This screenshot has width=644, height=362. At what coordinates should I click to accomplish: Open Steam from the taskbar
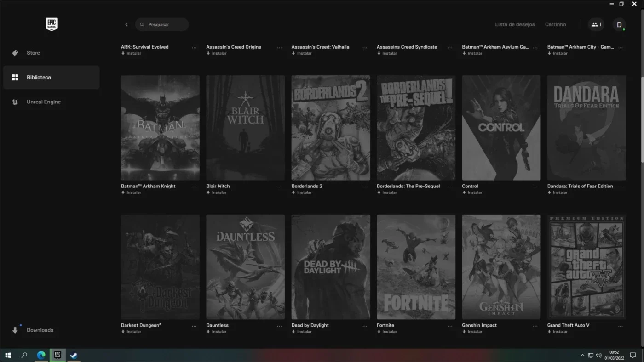[74, 355]
